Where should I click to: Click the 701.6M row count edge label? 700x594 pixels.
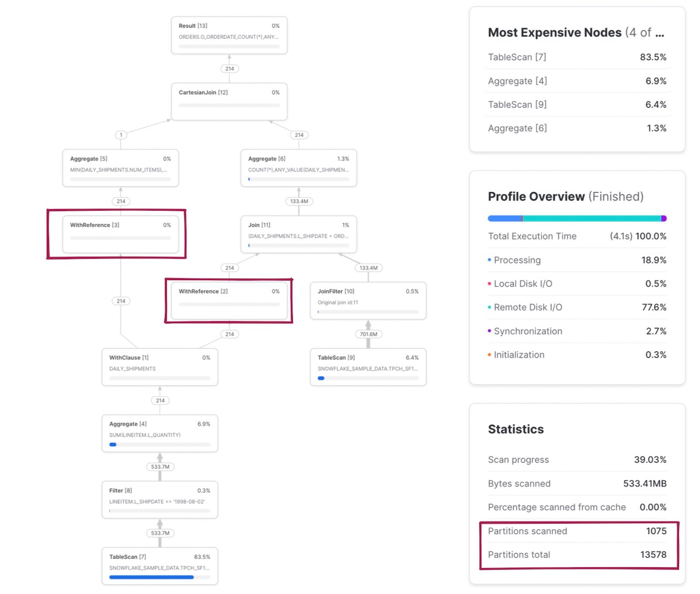[368, 334]
